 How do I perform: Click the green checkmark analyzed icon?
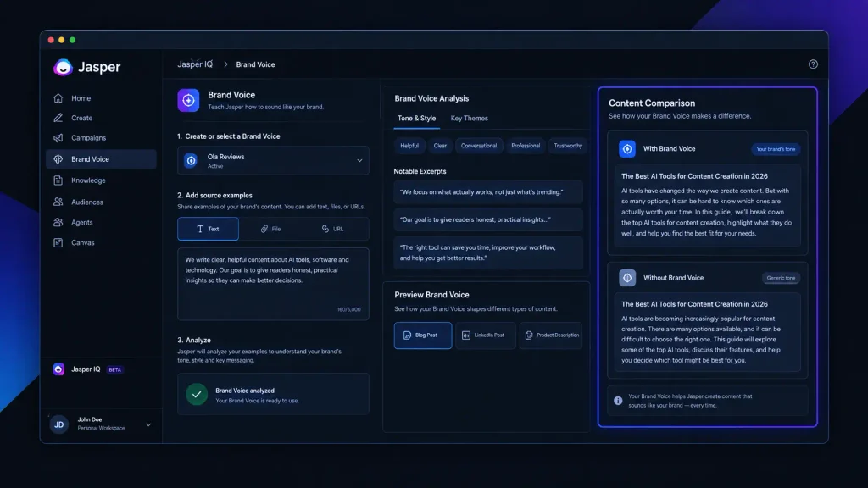coord(197,394)
